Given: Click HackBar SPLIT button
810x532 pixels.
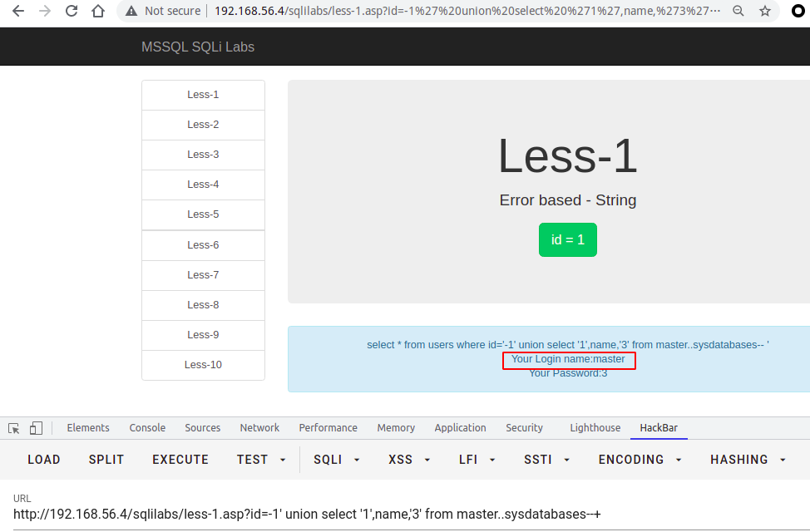Looking at the screenshot, I should pos(106,460).
